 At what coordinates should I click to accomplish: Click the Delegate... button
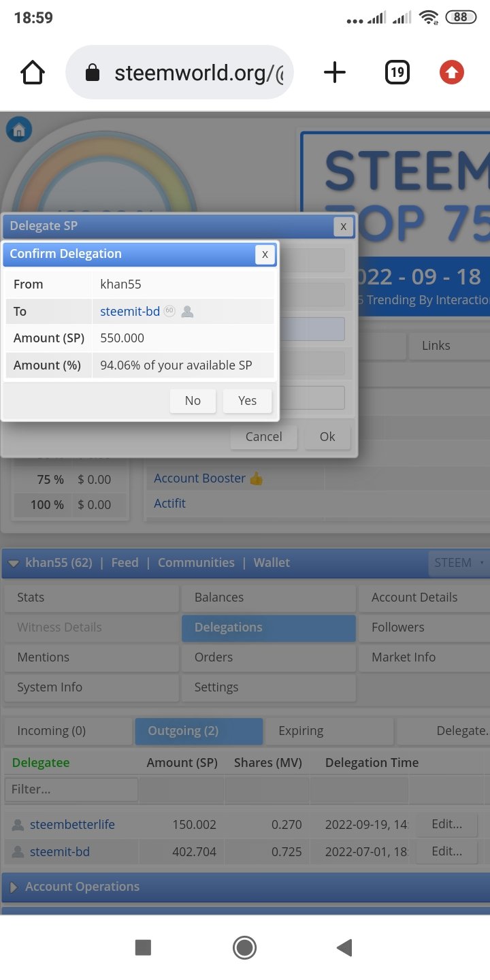pos(443,731)
